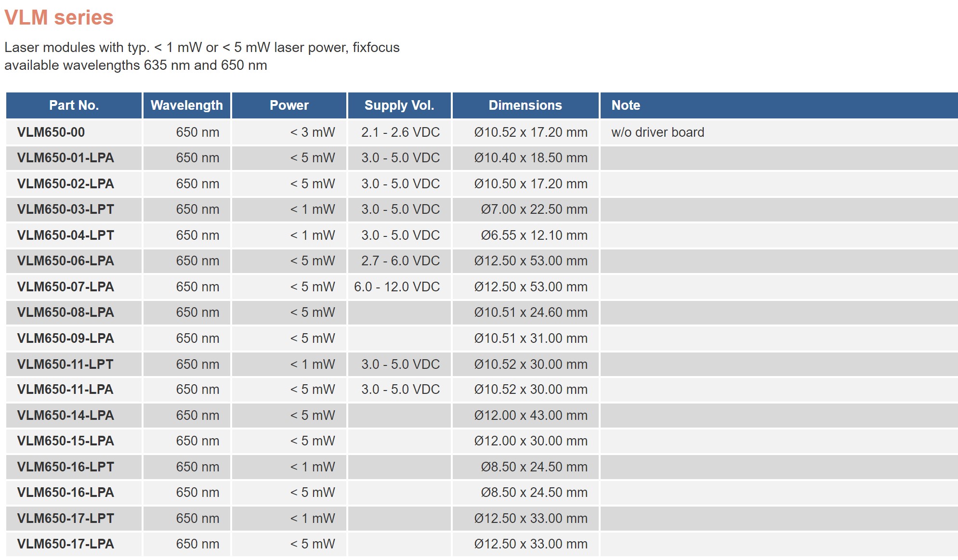Image resolution: width=958 pixels, height=560 pixels.
Task: Select part number VLM650-15-LPA
Action: tap(66, 441)
